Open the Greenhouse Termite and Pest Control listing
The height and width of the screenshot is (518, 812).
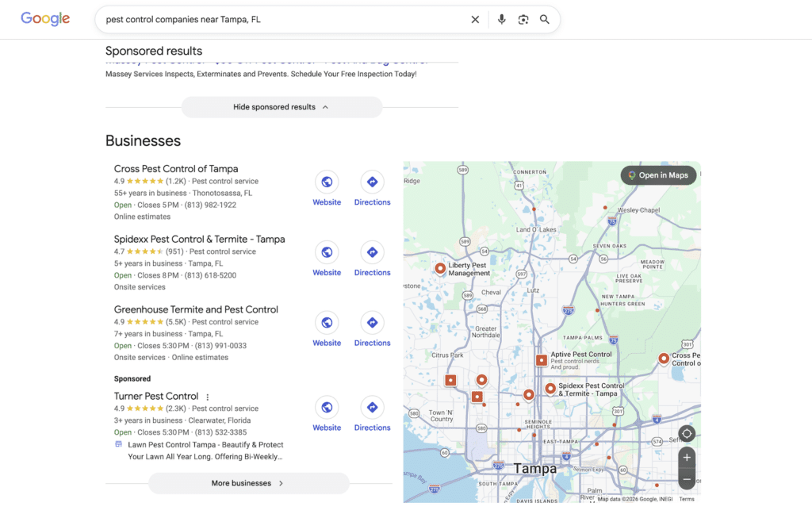196,309
